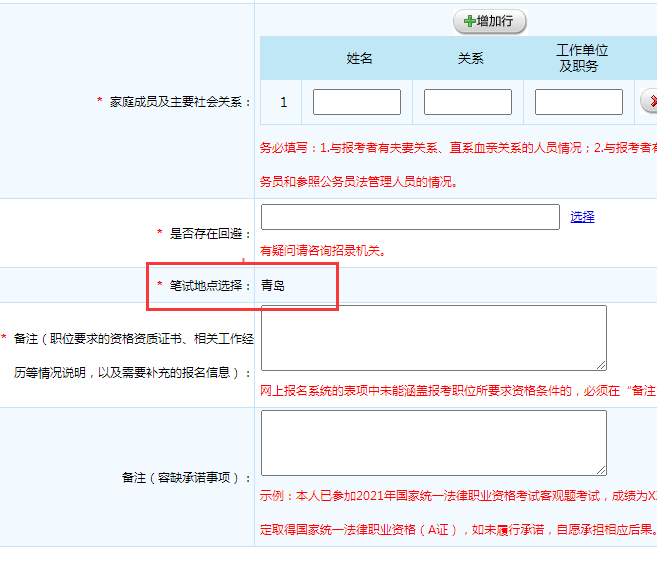
Task: Select the row number 1 cell
Action: click(x=284, y=102)
